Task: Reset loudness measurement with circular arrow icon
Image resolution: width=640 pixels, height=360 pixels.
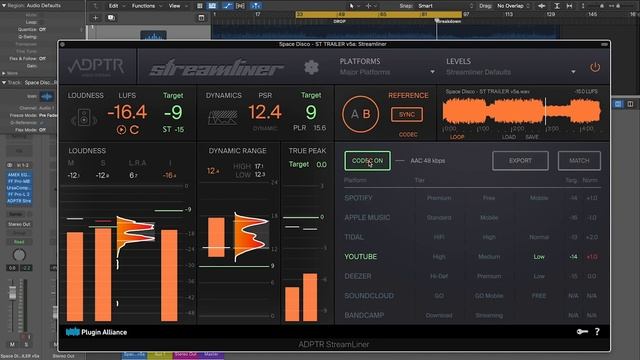Action: click(x=134, y=130)
